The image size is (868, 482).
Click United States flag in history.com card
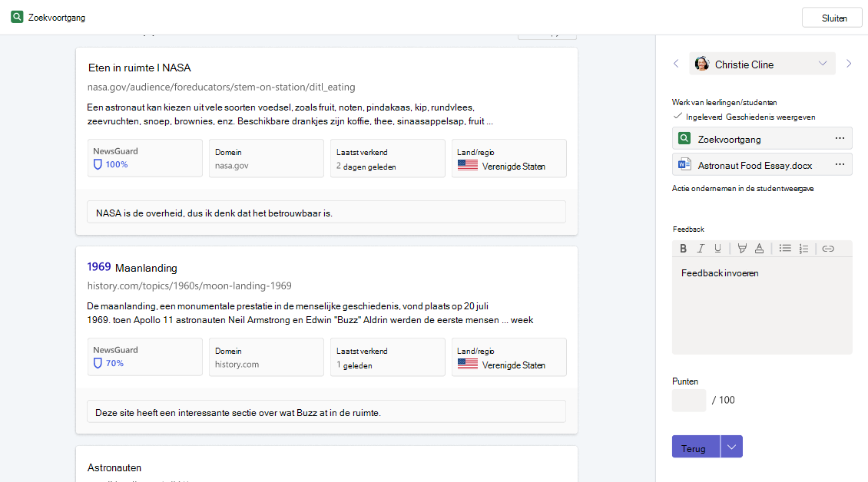click(468, 364)
